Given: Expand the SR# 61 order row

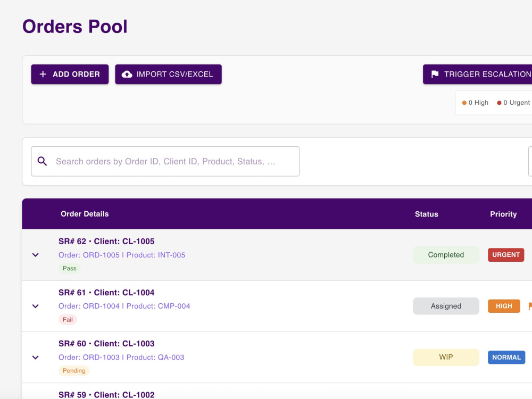Looking at the screenshot, I should [x=35, y=306].
